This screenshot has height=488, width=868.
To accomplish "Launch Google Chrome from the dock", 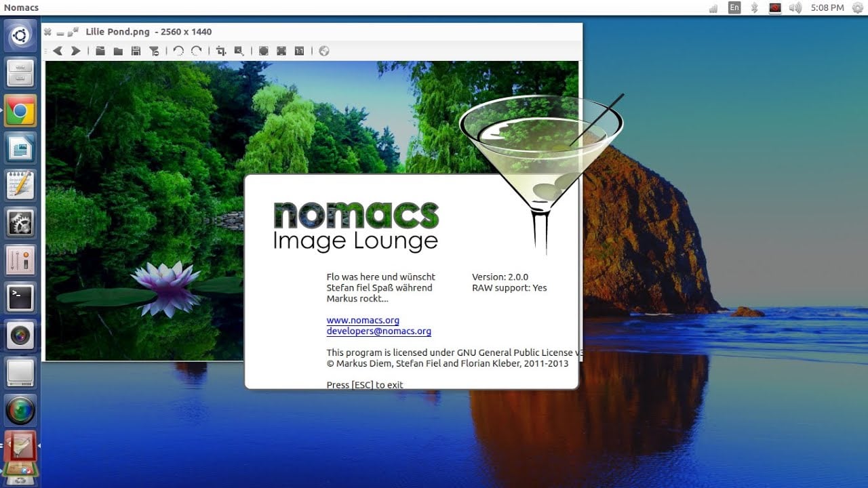I will 20,110.
